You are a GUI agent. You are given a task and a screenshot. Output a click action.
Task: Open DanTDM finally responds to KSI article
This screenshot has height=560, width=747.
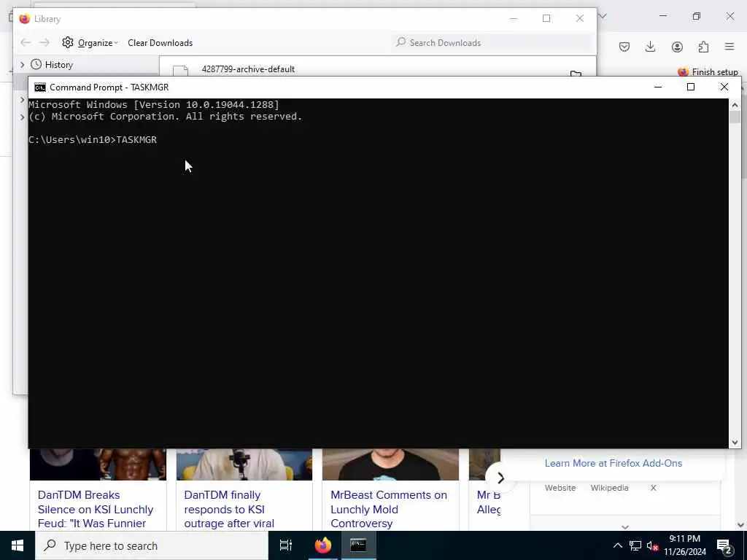[x=229, y=509]
